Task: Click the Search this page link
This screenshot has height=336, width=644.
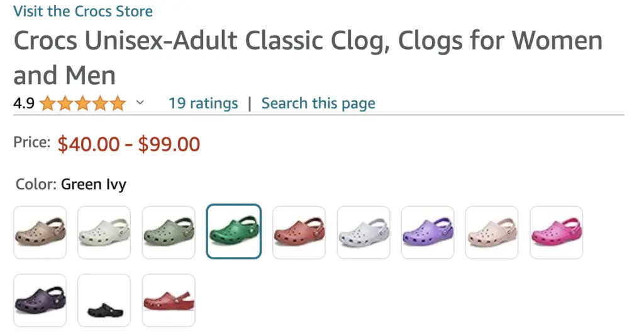Action: (318, 103)
